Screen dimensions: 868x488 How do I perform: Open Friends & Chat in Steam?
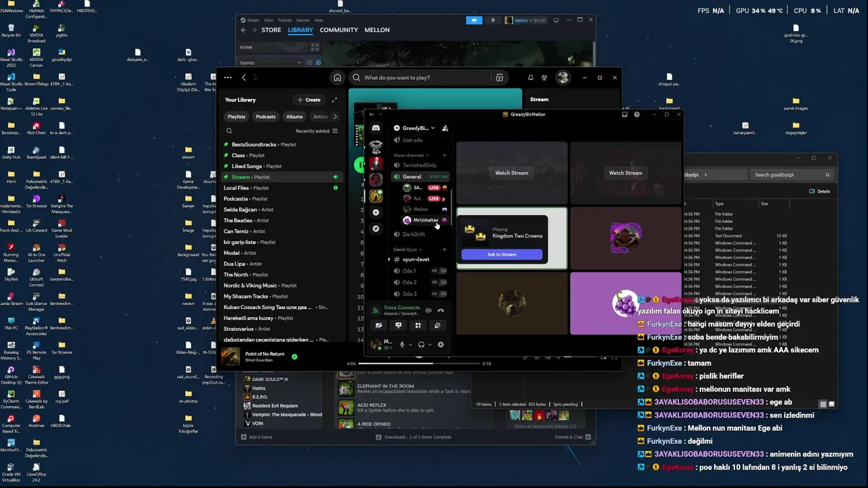(572, 437)
